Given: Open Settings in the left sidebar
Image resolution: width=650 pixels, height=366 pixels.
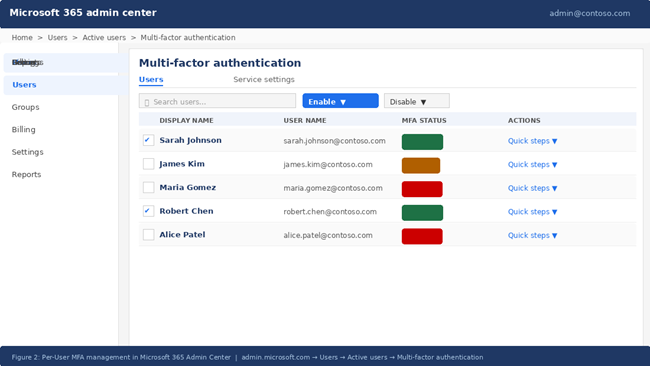Looking at the screenshot, I should [27, 152].
